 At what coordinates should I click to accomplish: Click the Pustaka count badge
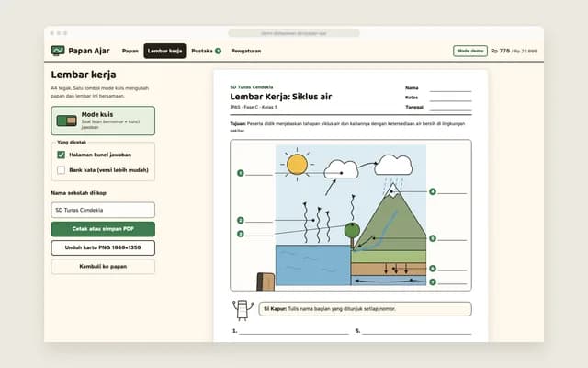click(218, 52)
